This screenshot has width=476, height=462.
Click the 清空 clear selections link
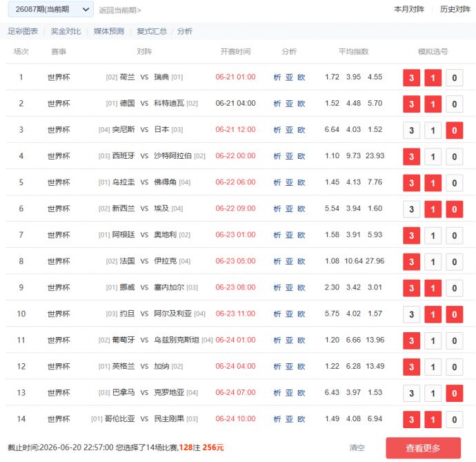tap(357, 447)
